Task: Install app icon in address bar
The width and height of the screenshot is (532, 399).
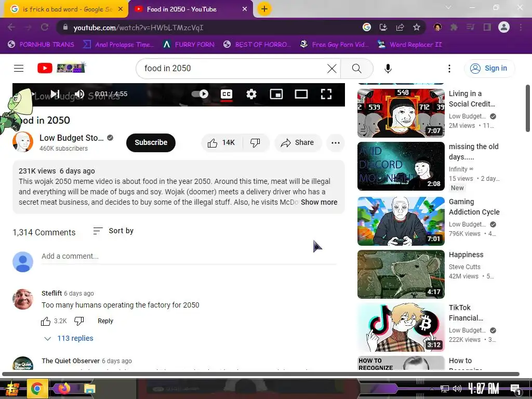Action: click(x=383, y=27)
